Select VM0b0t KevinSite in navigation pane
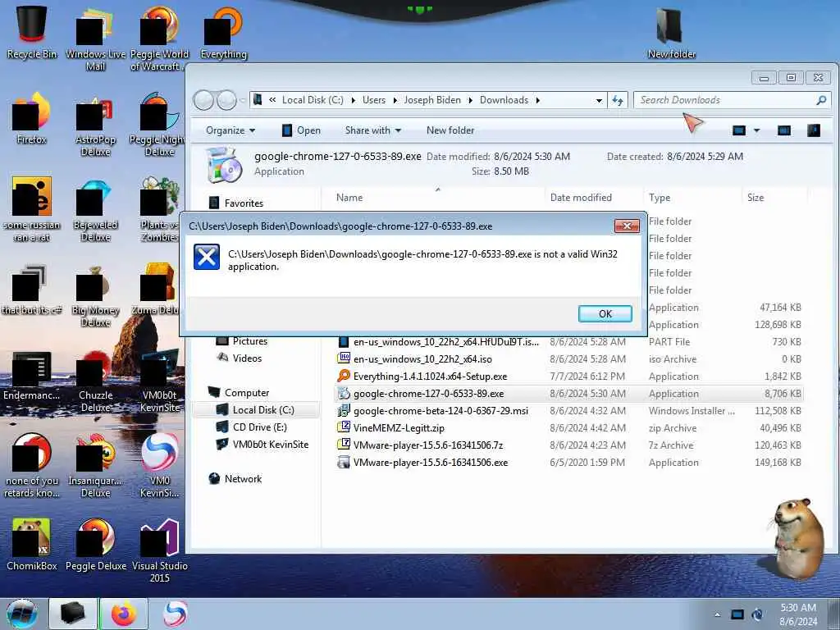The width and height of the screenshot is (840, 630). [x=262, y=444]
